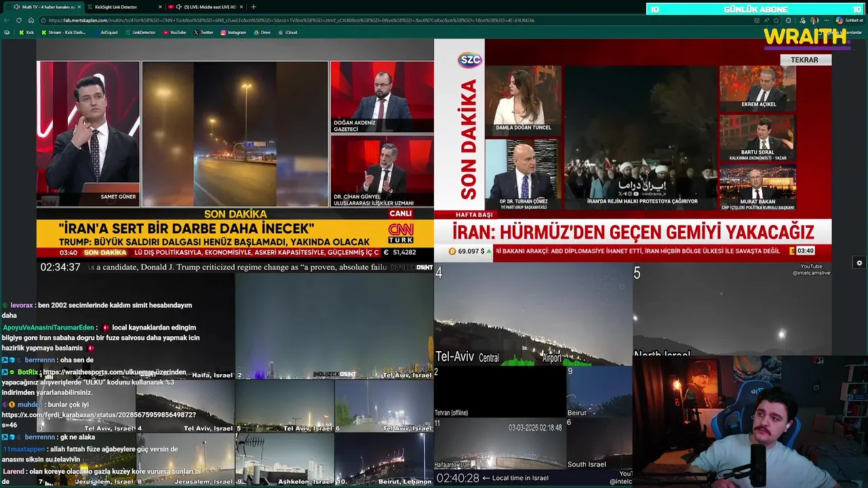Click the Sözcü TV stream panel
Image resolution: width=868 pixels, height=488 pixels.
pos(633,149)
